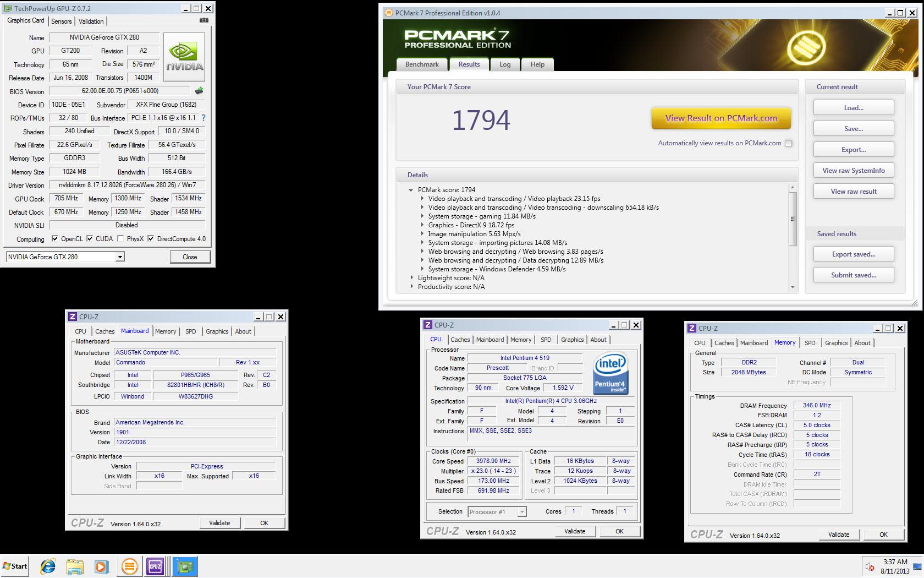
Task: Click the PCMark 7 title bar icon
Action: tap(389, 13)
